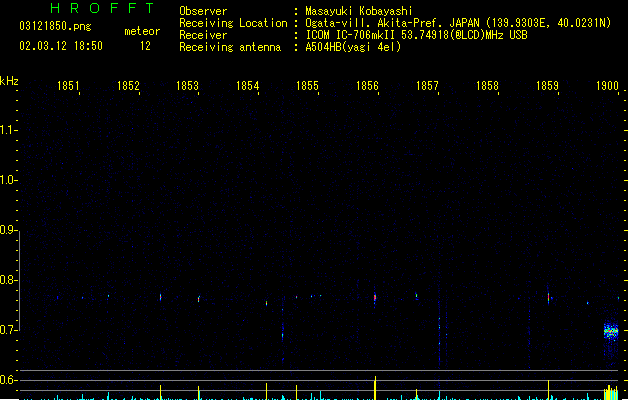The height and width of the screenshot is (400, 629).
Task: Select antenna value A504HB(yagi 4el)
Action: point(353,47)
